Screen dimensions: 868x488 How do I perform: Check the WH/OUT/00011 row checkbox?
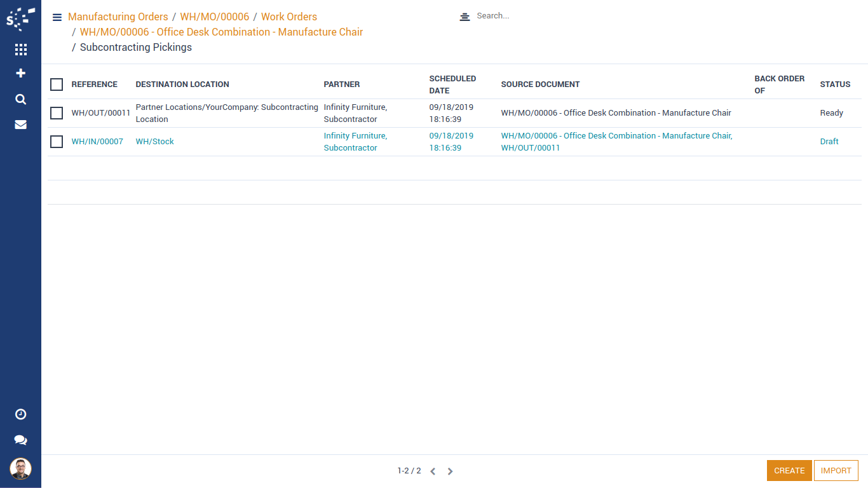(x=57, y=113)
